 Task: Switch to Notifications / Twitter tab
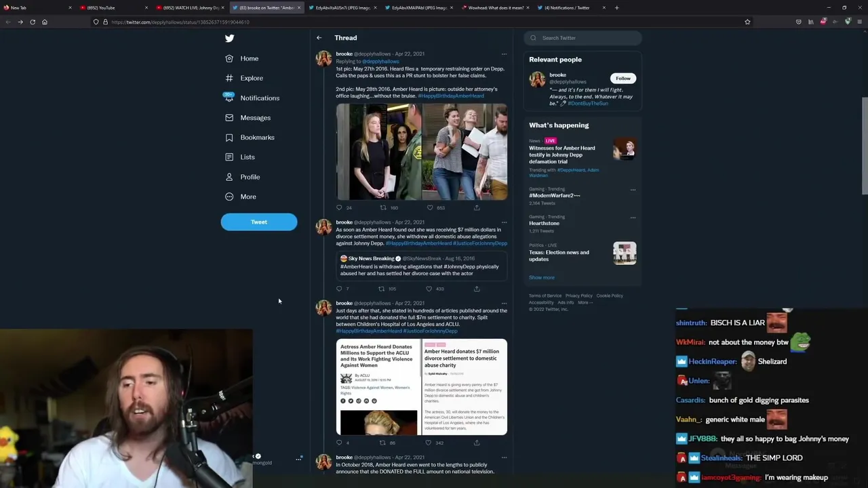click(572, 7)
